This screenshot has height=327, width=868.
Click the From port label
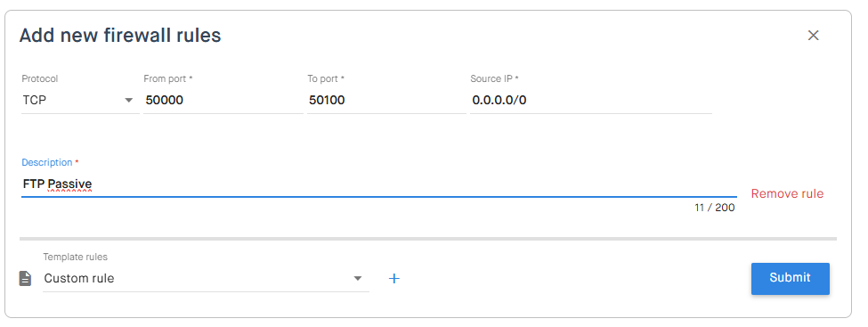tap(167, 78)
